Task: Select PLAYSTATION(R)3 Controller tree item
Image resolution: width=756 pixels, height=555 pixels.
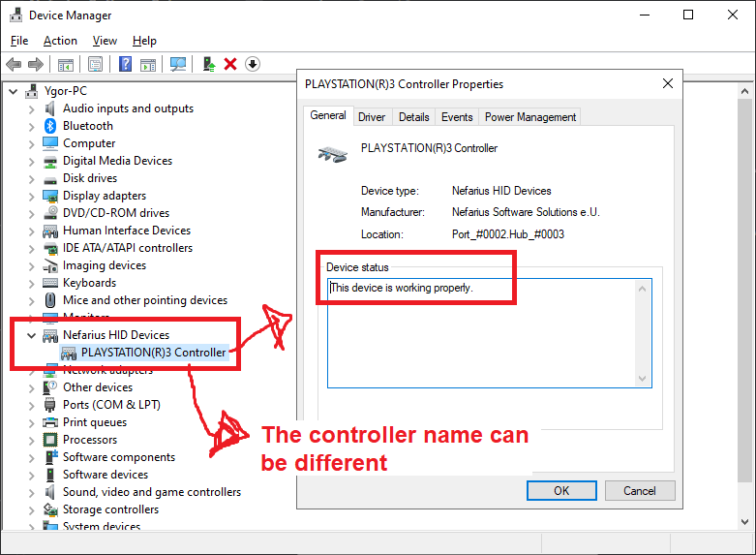Action: click(153, 353)
